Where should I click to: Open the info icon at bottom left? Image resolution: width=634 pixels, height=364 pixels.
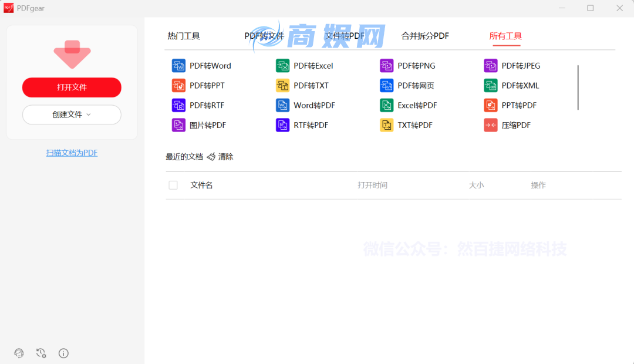click(63, 353)
